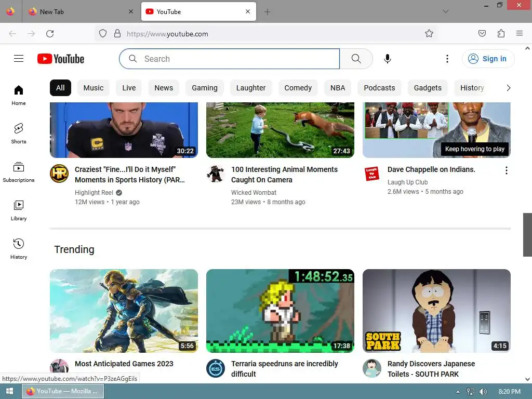
Task: Bookmark this page with star icon
Action: pyautogui.click(x=429, y=33)
